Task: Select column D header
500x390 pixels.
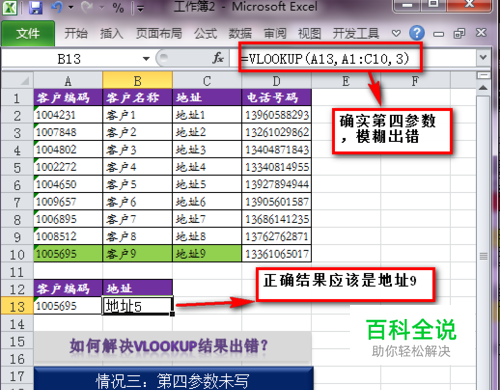Action: point(276,81)
